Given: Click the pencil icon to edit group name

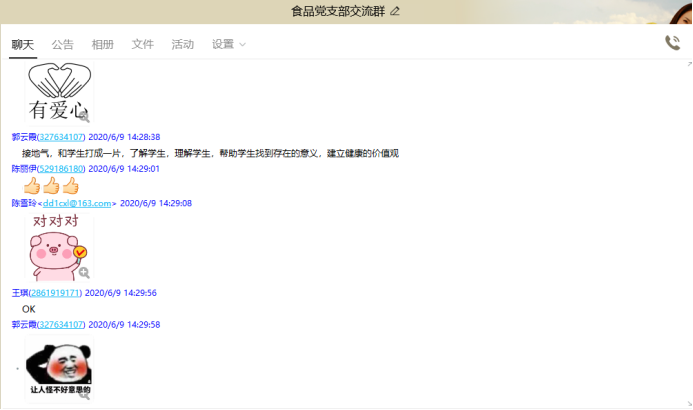Looking at the screenshot, I should pos(395,11).
